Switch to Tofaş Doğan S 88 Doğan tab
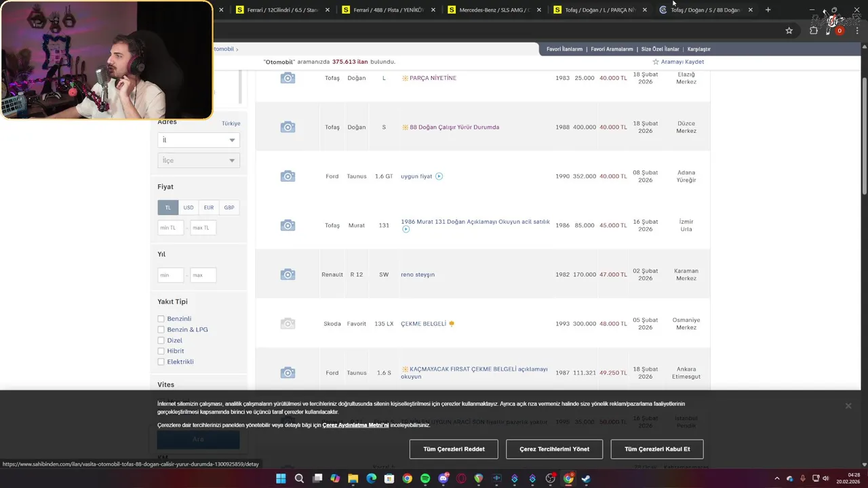868x488 pixels. coord(705,10)
